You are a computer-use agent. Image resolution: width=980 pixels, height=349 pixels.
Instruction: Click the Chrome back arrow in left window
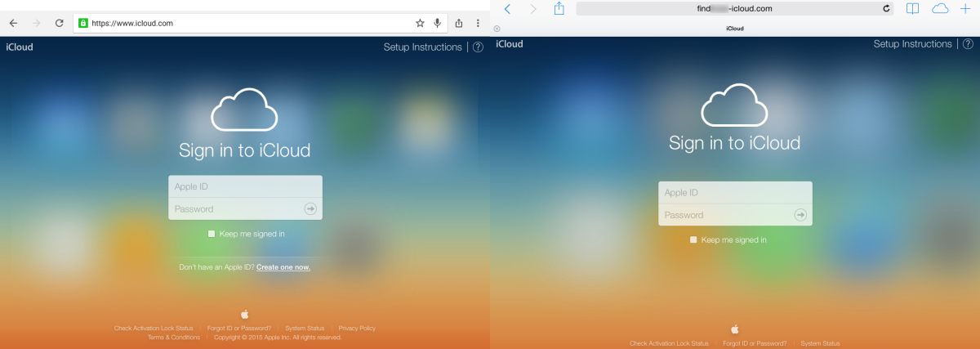13,23
